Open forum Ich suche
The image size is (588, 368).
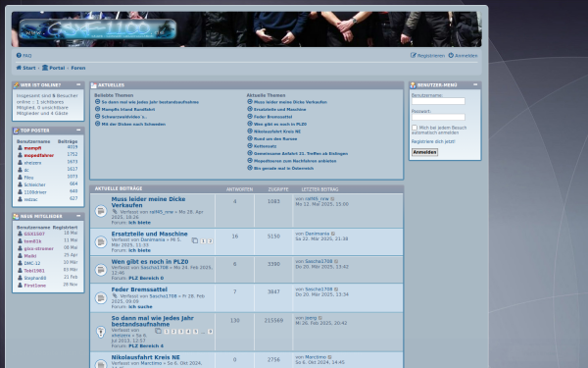click(140, 307)
